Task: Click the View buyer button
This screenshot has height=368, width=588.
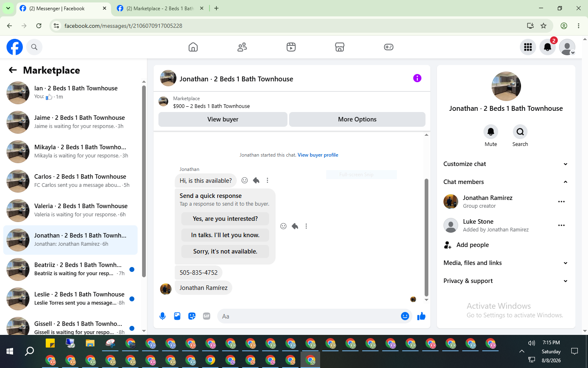Action: point(223,119)
